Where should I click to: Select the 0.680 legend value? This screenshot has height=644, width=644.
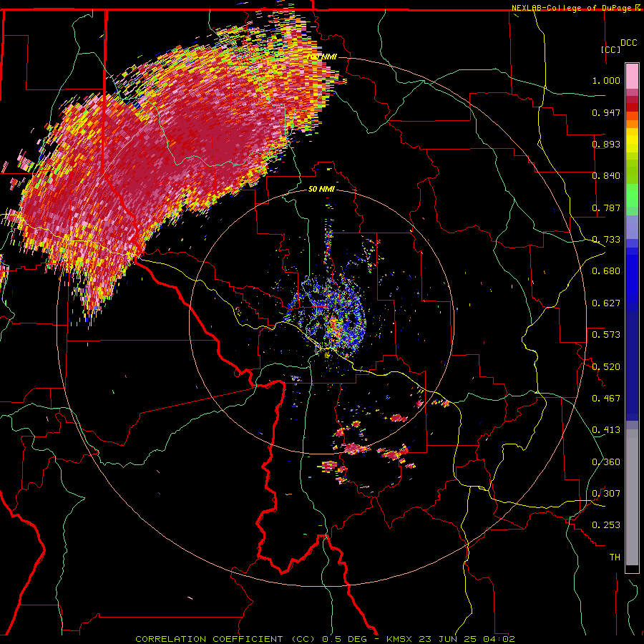[606, 271]
